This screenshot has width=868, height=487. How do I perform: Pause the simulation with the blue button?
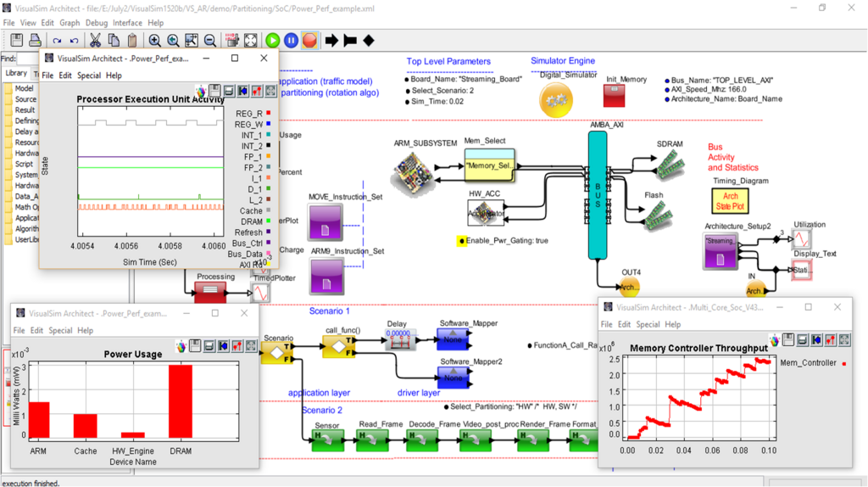(x=291, y=40)
